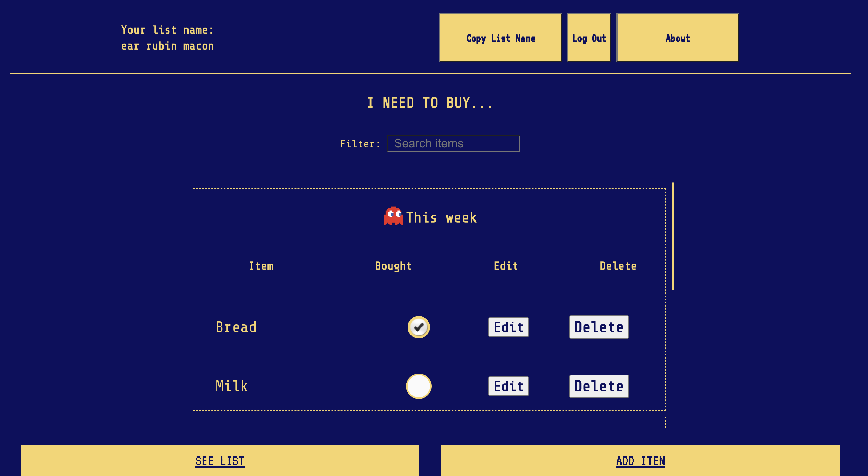Enable the bought status for Milk
The width and height of the screenshot is (868, 476).
(418, 386)
